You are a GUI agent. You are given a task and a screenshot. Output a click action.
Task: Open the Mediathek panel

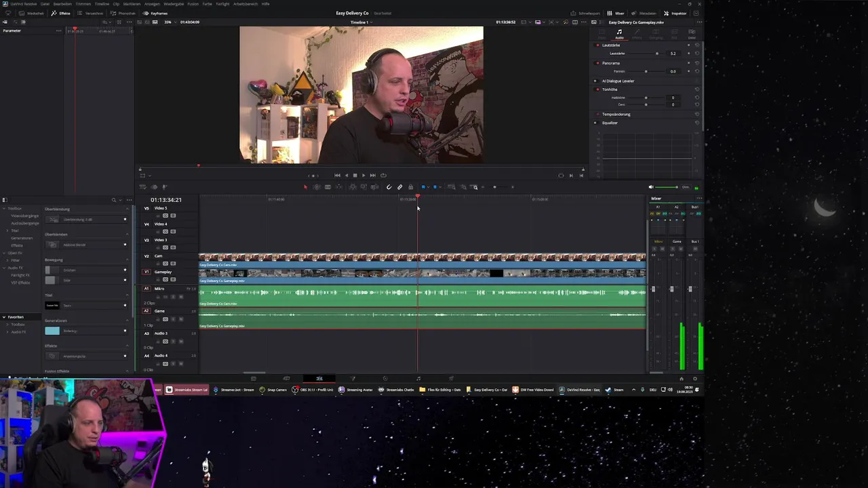tap(32, 14)
